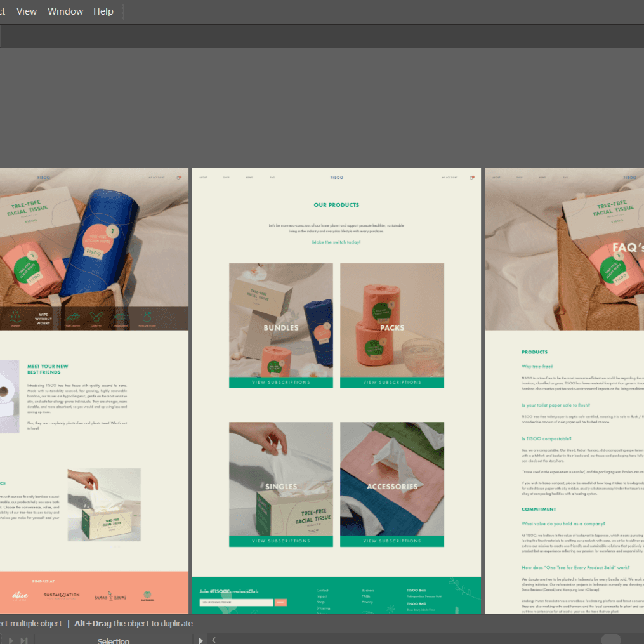Select the smiley face icon on the brown bar
644x644 pixels.
click(x=16, y=317)
